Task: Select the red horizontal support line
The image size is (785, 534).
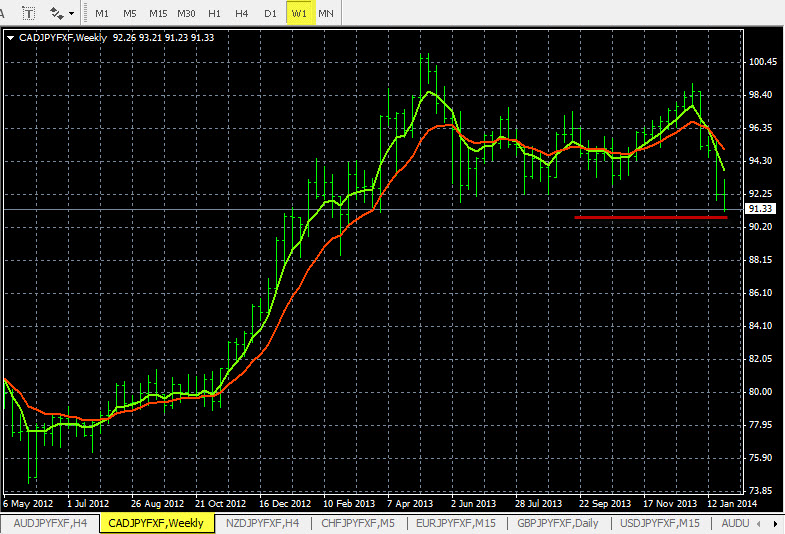Action: click(x=651, y=218)
